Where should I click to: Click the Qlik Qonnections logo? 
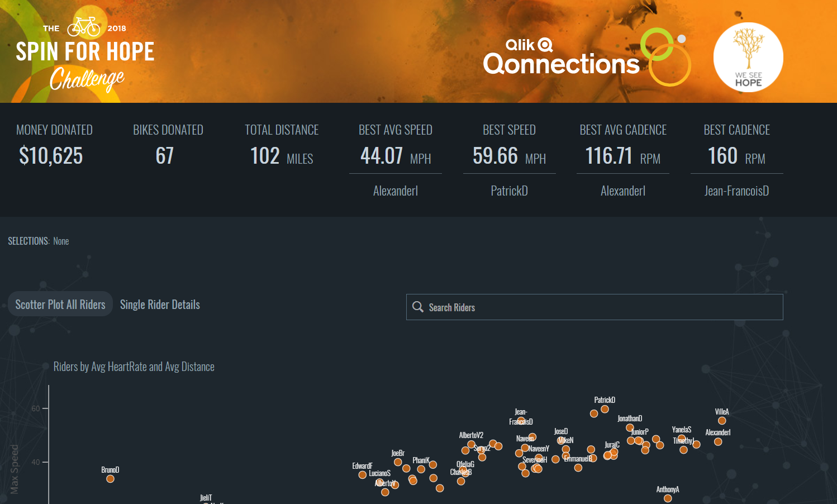(587, 57)
